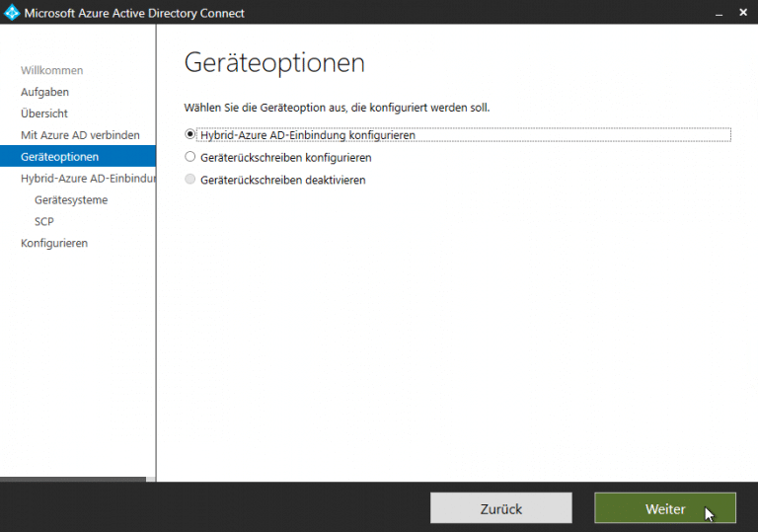Expand Hybrid-Azure AD-Einbindung sidebar entry
758x532 pixels.
[87, 179]
